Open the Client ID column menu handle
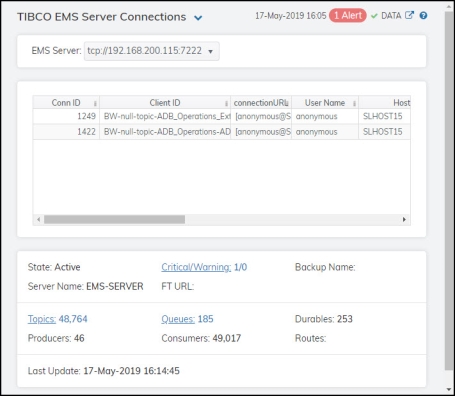 point(226,103)
